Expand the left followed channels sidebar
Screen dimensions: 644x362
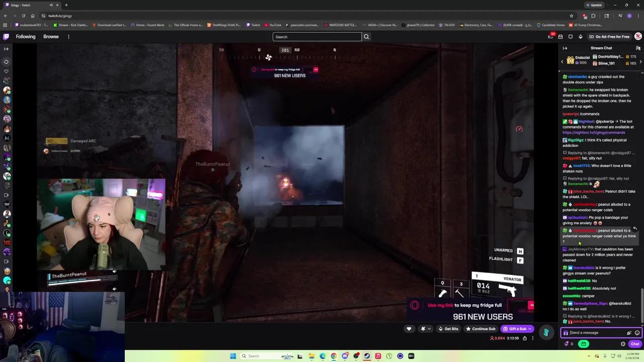pos(6,49)
